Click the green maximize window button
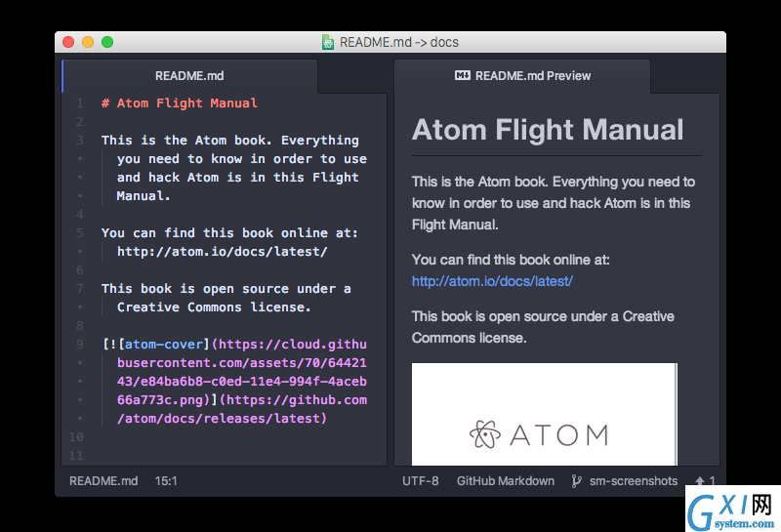Viewport: 781px width, 532px height. click(x=107, y=42)
